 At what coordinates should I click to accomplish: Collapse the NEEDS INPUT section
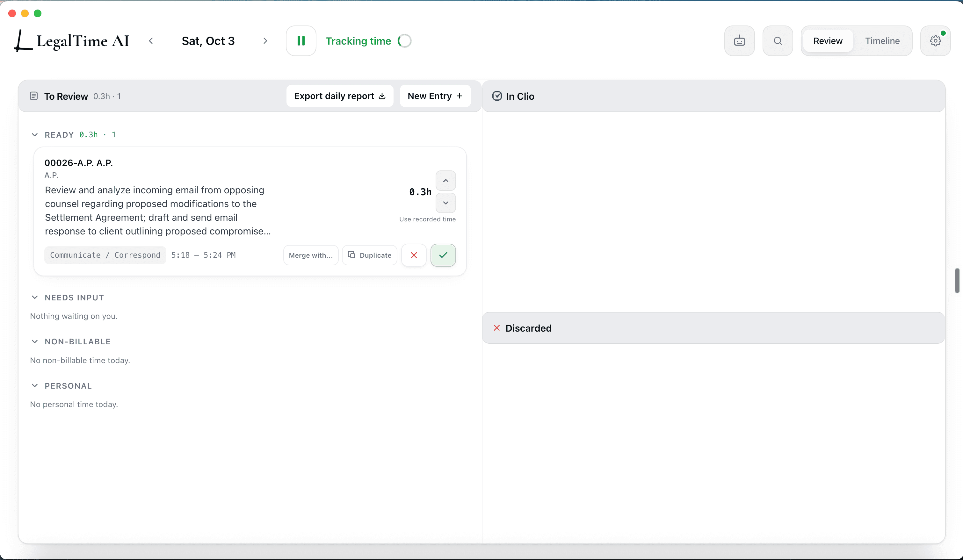tap(35, 298)
